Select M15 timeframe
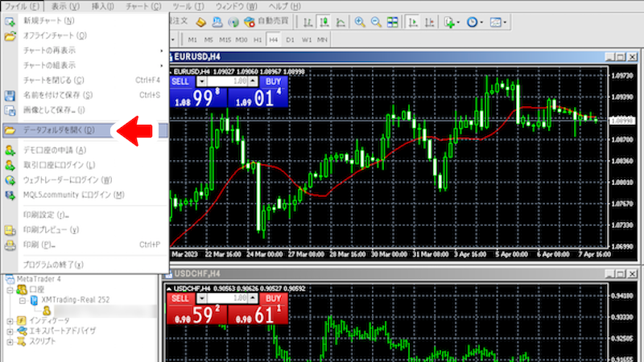Viewport: 644px width, 362px height. point(225,39)
